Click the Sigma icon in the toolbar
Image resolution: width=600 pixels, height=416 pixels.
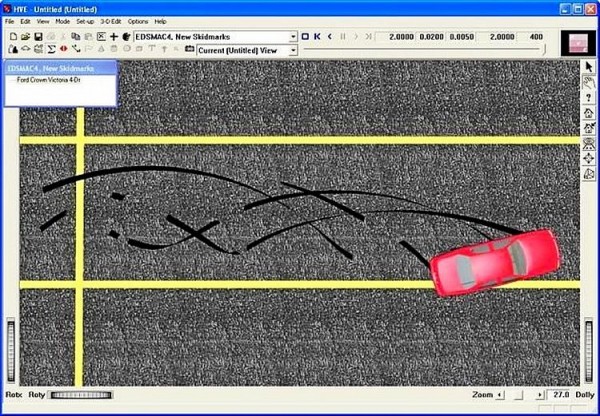click(51, 49)
